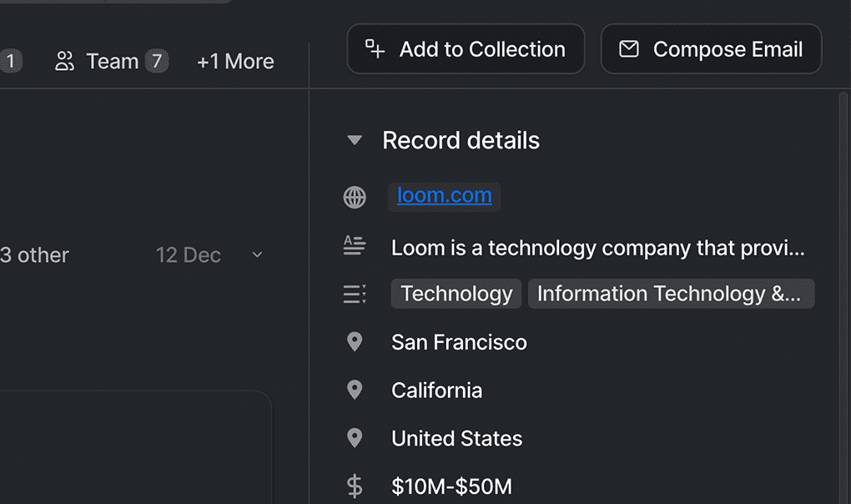This screenshot has height=504, width=851.
Task: Select the Information Technology category tag
Action: [x=670, y=294]
